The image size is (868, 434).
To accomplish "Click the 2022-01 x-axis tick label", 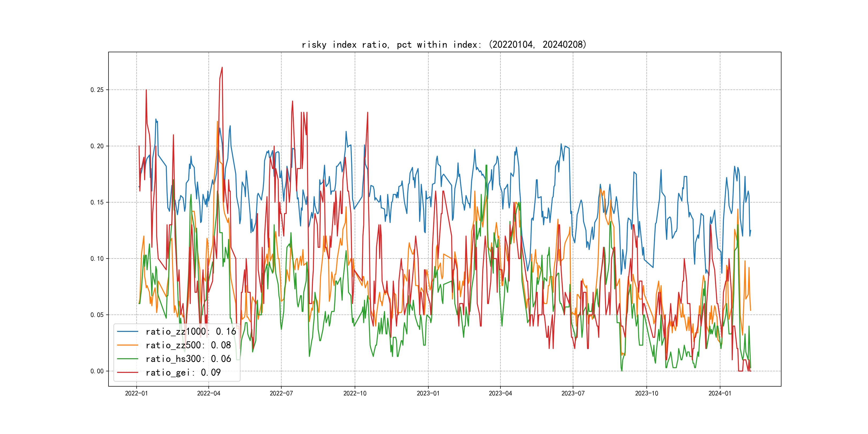I will 136,393.
